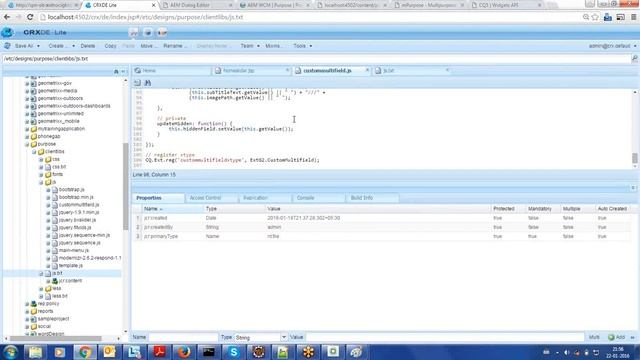The width and height of the screenshot is (640, 360).
Task: Select the css.txt file in tree
Action: pos(59,167)
